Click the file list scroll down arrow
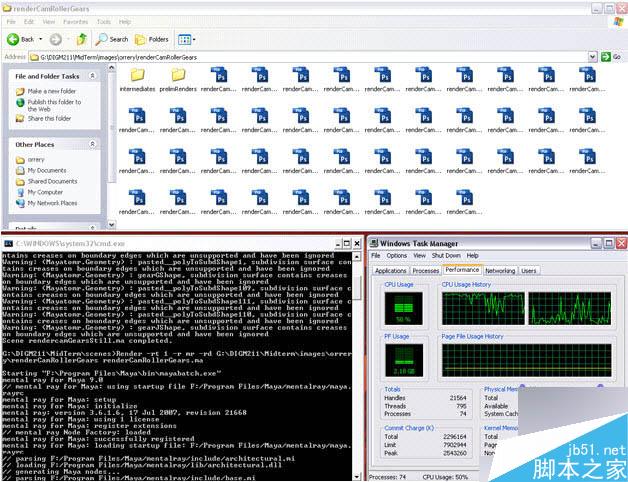Image resolution: width=628 pixels, height=482 pixels. (x=112, y=225)
